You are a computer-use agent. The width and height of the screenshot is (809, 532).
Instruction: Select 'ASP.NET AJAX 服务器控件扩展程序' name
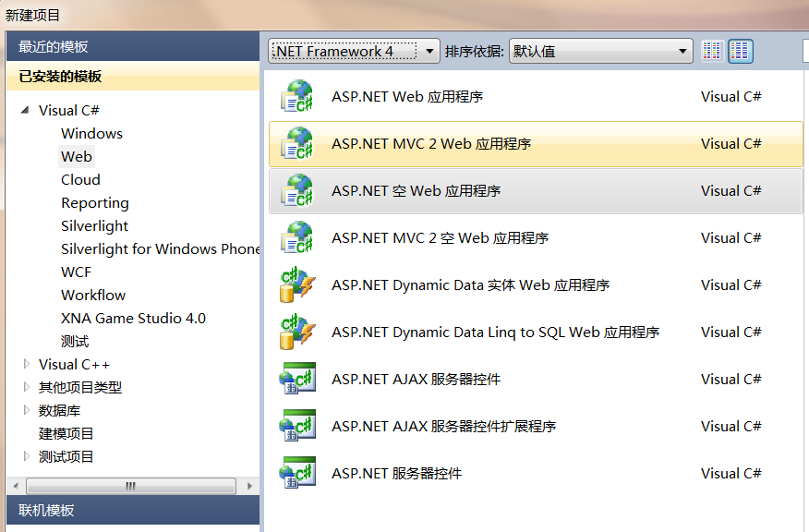click(x=443, y=426)
